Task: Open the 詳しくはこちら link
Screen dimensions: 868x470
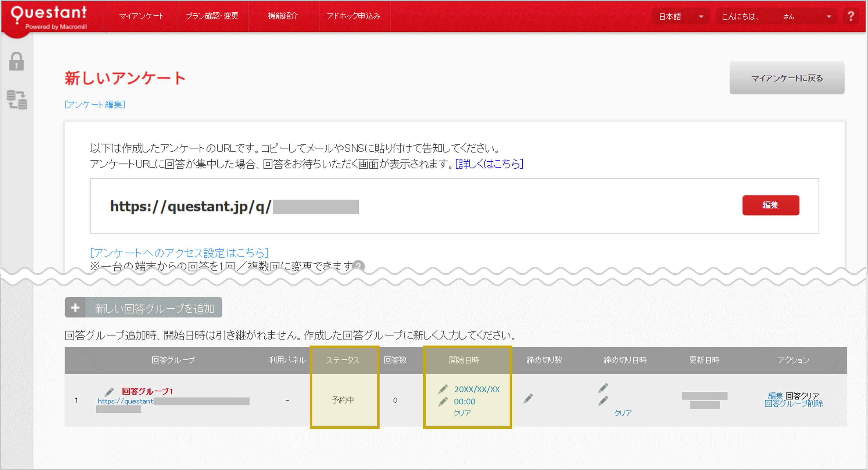Action: coord(489,164)
